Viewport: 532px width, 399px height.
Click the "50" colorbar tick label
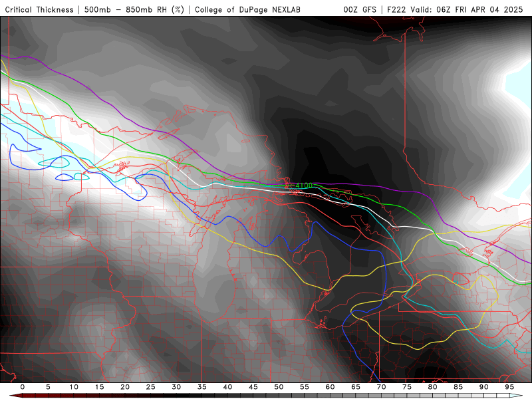[x=279, y=387]
